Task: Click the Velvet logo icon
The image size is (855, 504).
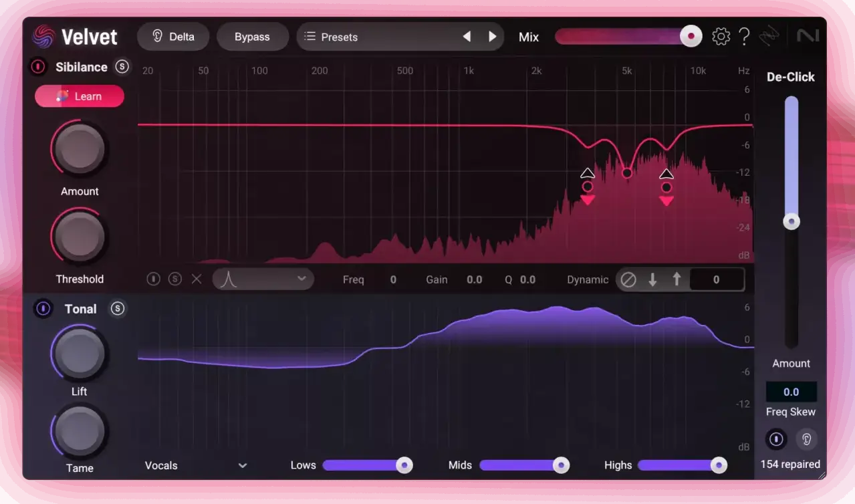Action: (44, 36)
